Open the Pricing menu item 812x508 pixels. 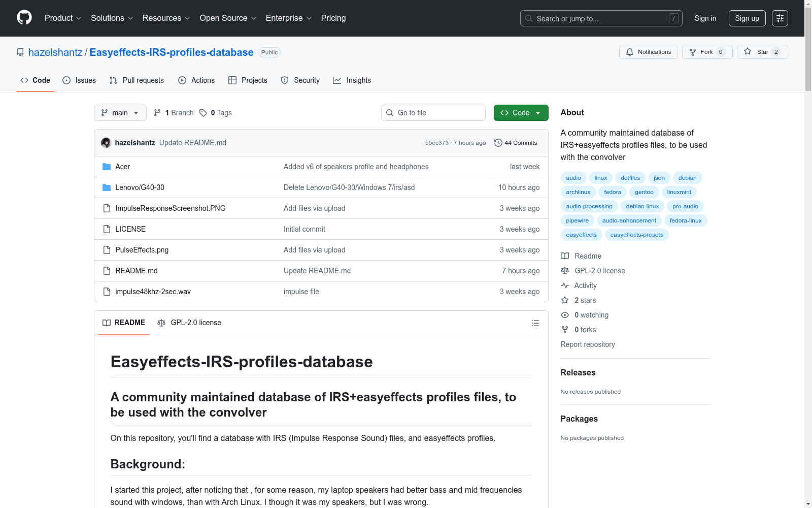click(x=333, y=18)
